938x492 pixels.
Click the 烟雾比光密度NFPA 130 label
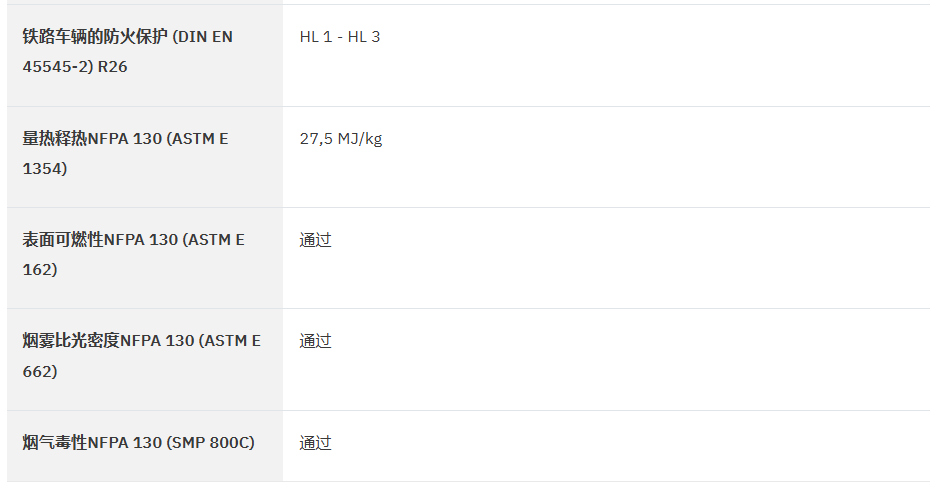tap(108, 341)
